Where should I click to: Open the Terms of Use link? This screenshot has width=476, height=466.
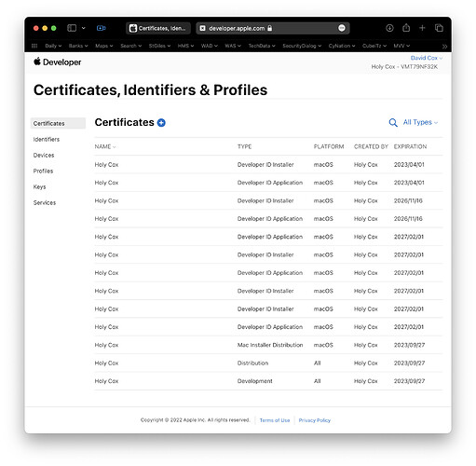tap(275, 420)
